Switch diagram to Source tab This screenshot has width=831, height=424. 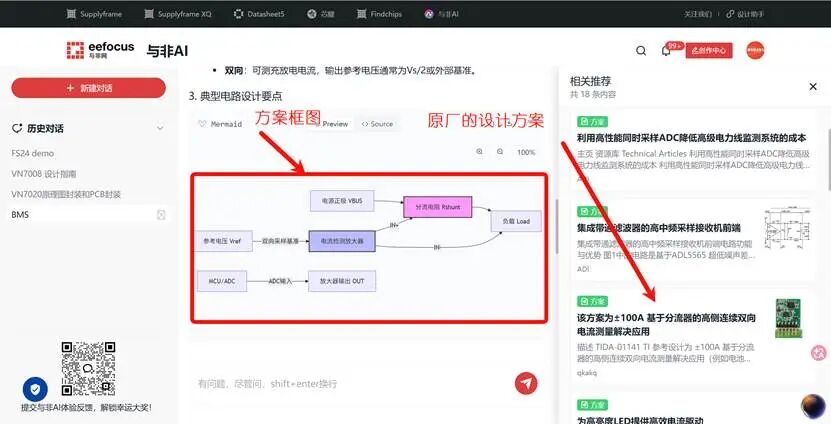point(377,123)
